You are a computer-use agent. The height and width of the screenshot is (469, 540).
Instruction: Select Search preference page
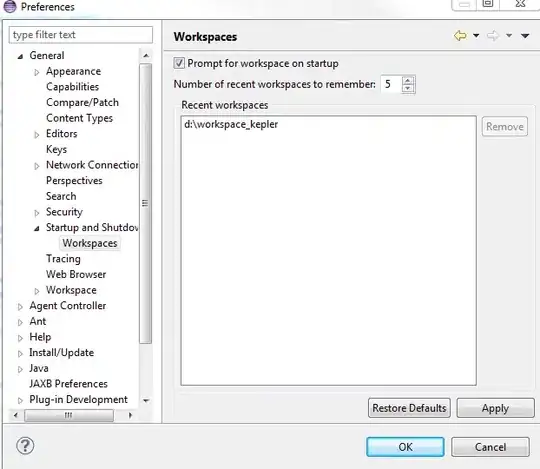pyautogui.click(x=61, y=196)
